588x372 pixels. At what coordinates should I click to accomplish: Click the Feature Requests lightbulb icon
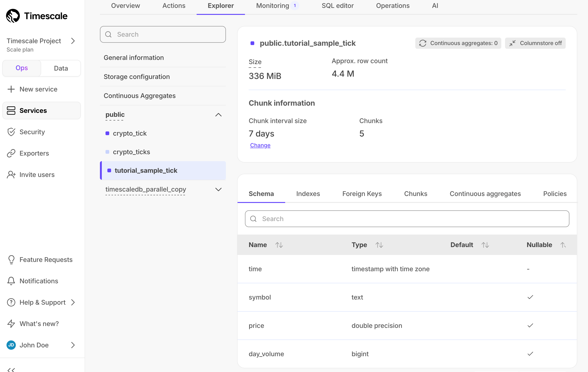click(11, 260)
